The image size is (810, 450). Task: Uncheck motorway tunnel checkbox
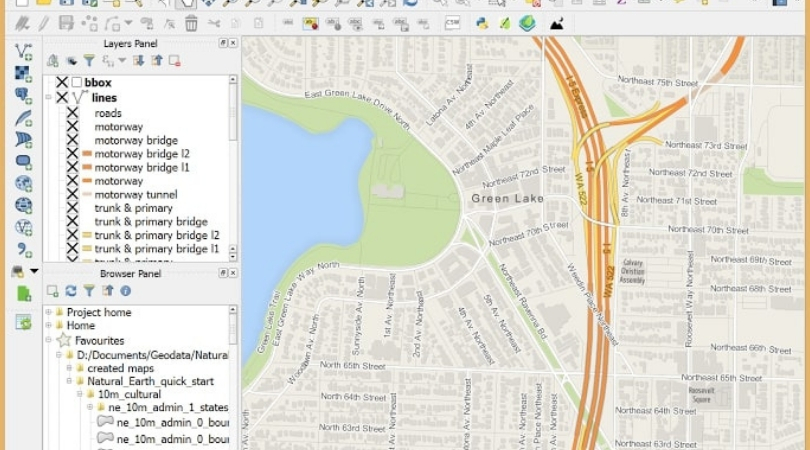(x=72, y=194)
